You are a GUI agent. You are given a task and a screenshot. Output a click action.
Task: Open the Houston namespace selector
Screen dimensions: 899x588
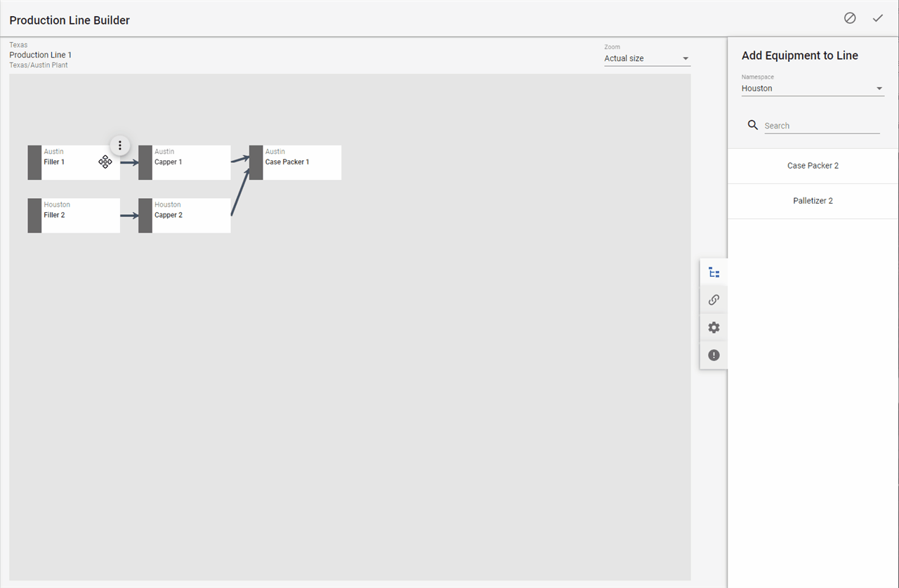click(x=808, y=89)
